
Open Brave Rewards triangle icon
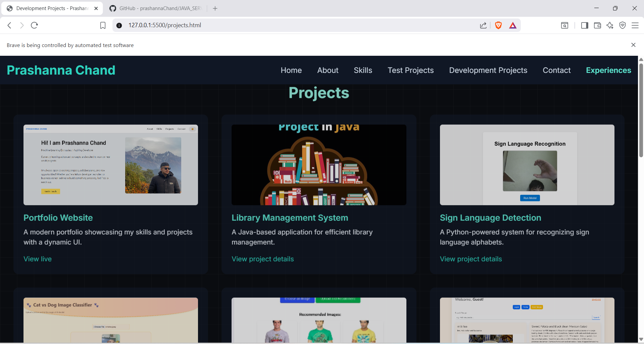513,25
